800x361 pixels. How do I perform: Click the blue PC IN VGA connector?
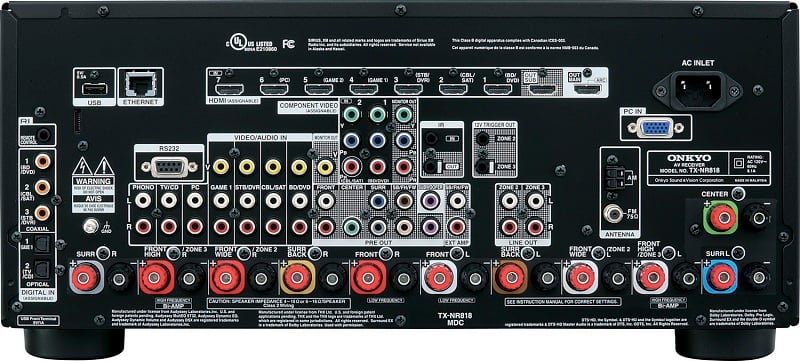click(x=656, y=128)
